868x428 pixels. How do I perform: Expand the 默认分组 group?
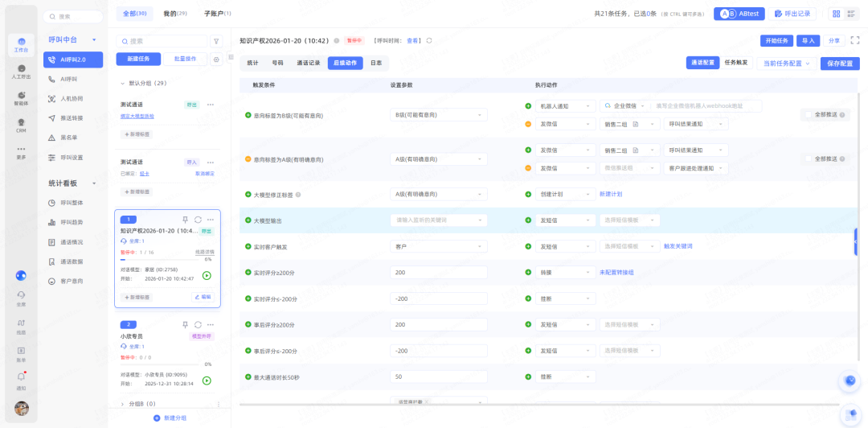123,83
